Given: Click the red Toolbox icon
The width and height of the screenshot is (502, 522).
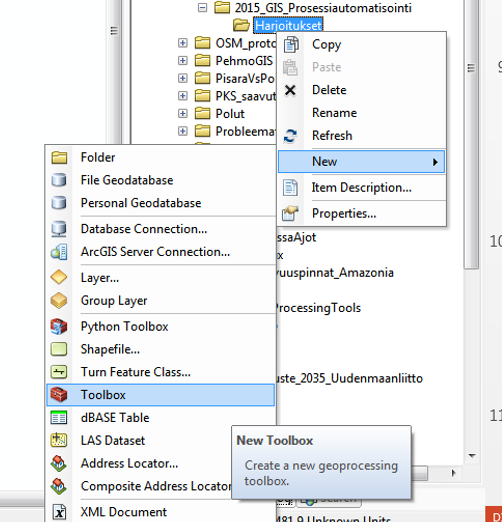Looking at the screenshot, I should pos(59,395).
